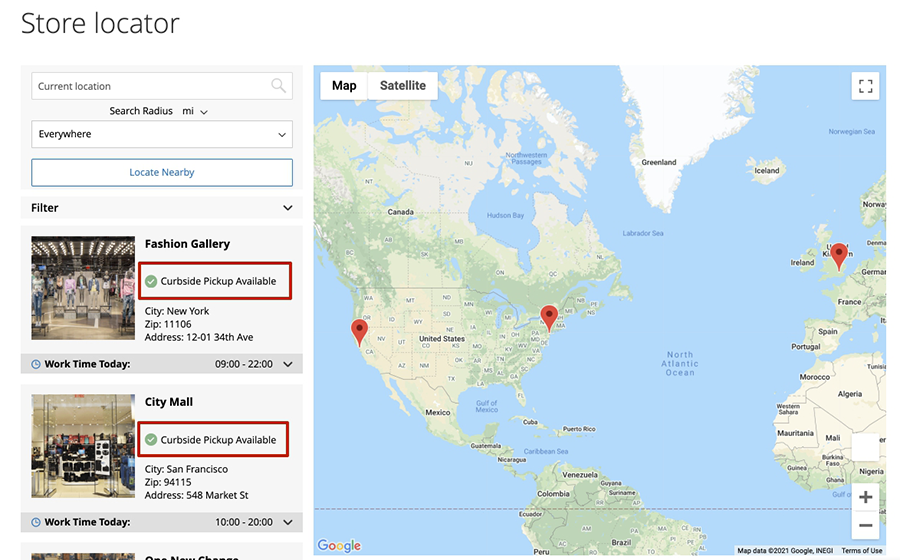Click the Google logo on map
900x560 pixels.
339,546
